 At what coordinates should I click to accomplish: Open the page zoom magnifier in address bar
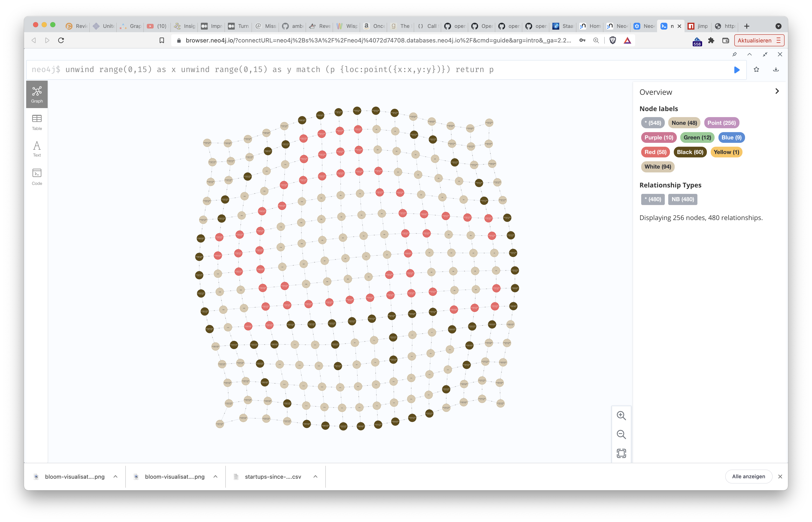tap(596, 40)
